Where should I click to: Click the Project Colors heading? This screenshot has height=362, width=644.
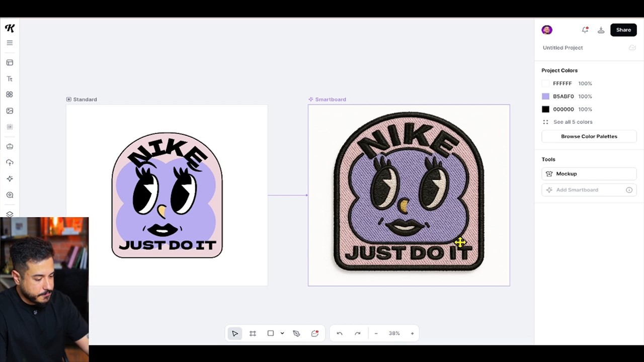click(x=559, y=70)
